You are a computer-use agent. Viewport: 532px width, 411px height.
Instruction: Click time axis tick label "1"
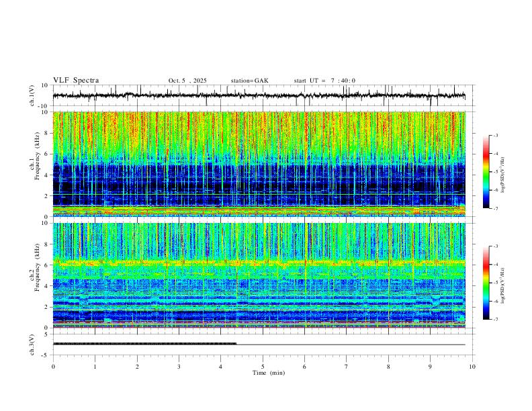coord(95,367)
